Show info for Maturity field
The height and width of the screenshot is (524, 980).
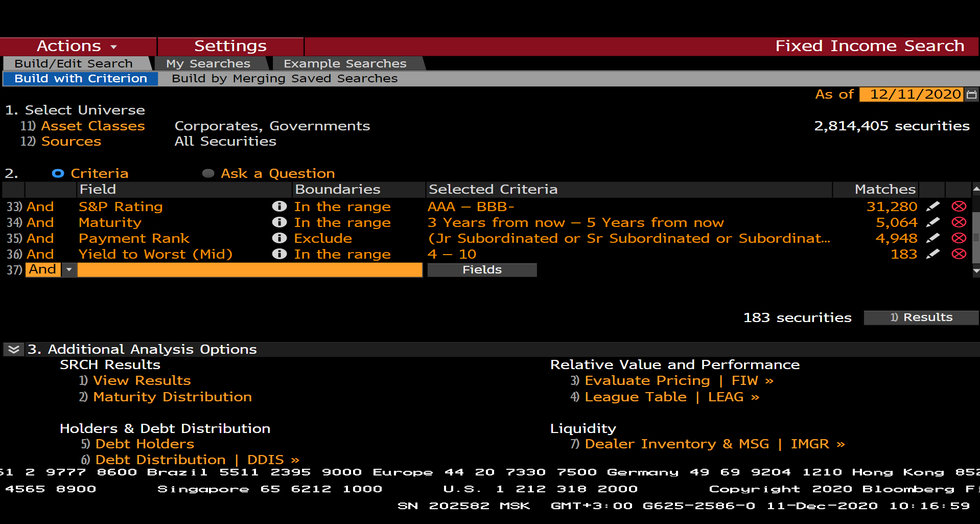coord(279,222)
